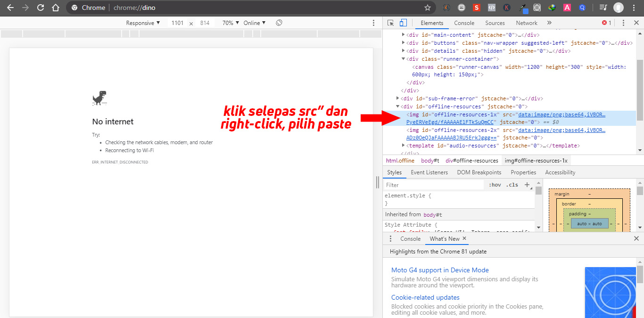Open the dark circular K extension
The image size is (644, 318).
507,8
